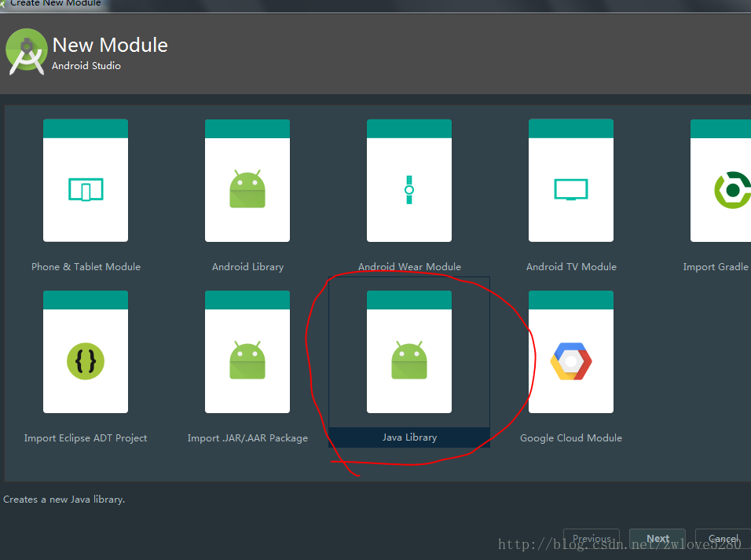Choose the Import Gradle Project card
This screenshot has width=751, height=560.
coord(721,180)
